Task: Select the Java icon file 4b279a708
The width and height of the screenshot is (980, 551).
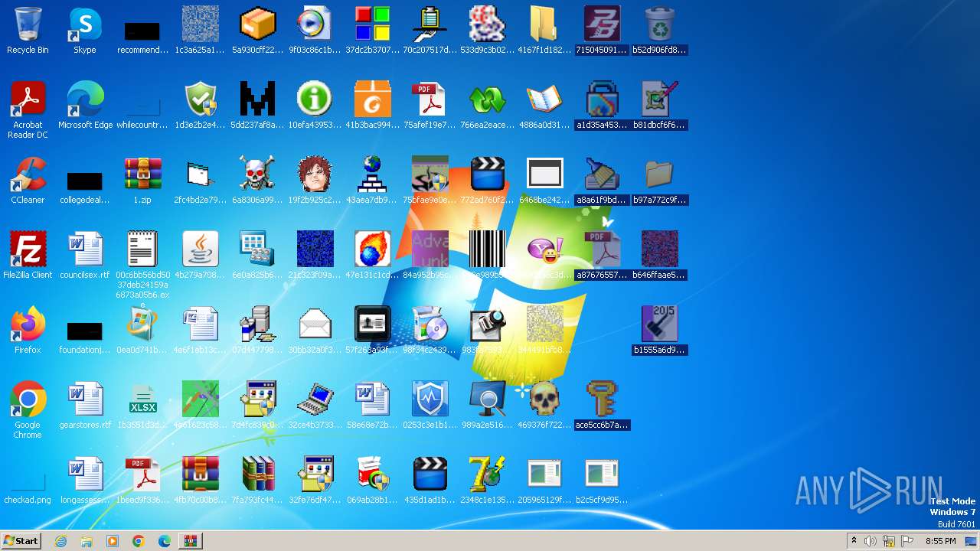Action: (x=200, y=256)
